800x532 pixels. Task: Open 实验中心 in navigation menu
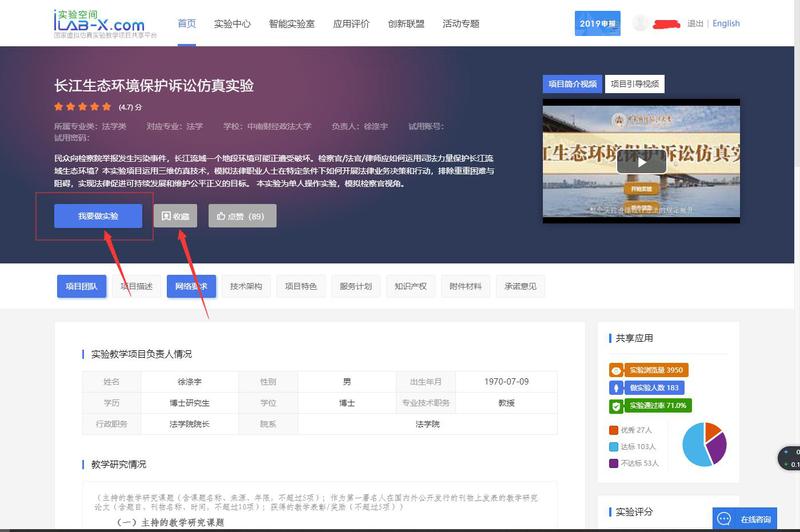point(232,23)
